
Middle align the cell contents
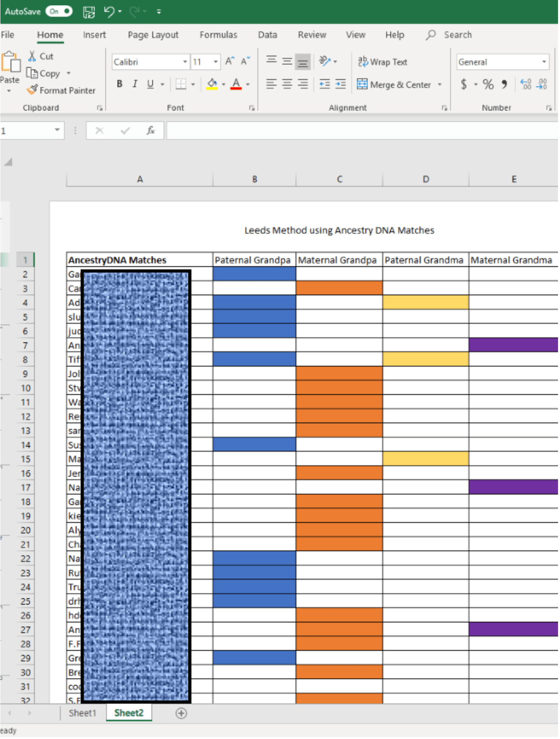click(x=287, y=61)
